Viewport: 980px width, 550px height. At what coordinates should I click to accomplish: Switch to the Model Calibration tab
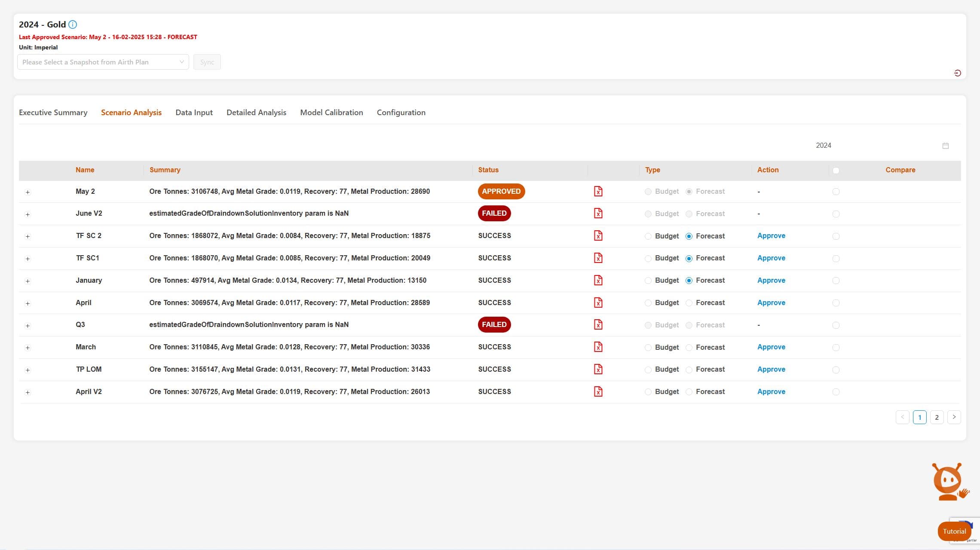tap(331, 113)
